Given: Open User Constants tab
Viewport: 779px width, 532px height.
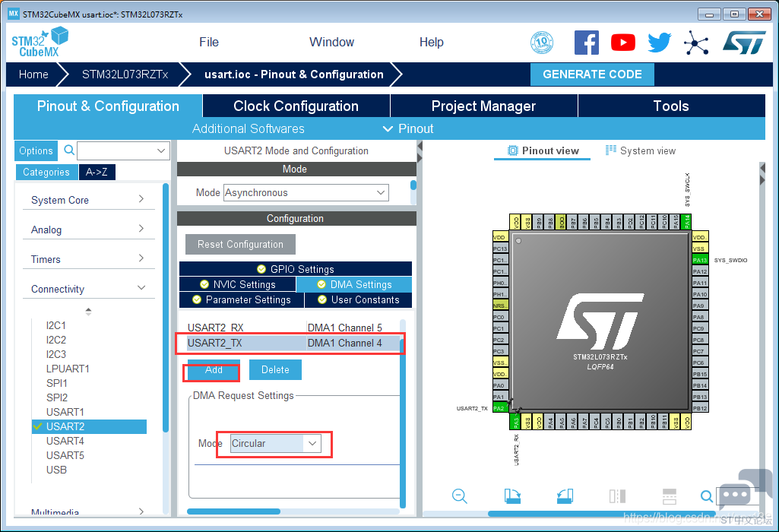Looking at the screenshot, I should tap(358, 299).
